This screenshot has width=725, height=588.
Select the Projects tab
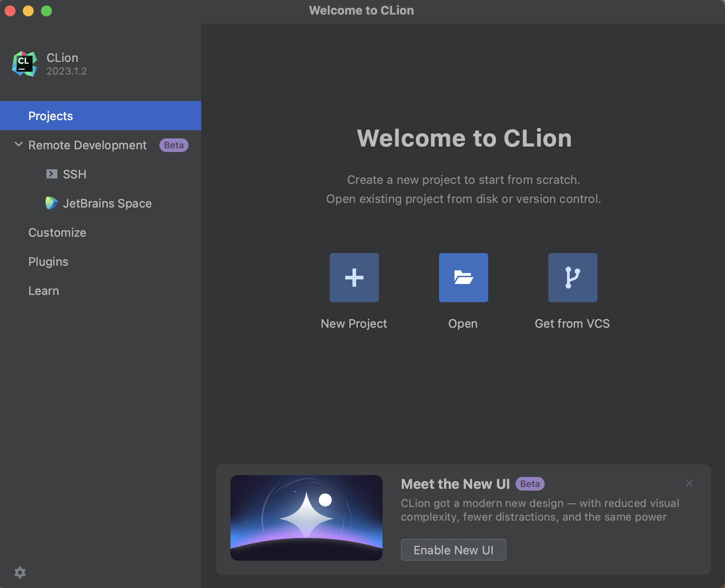click(101, 116)
